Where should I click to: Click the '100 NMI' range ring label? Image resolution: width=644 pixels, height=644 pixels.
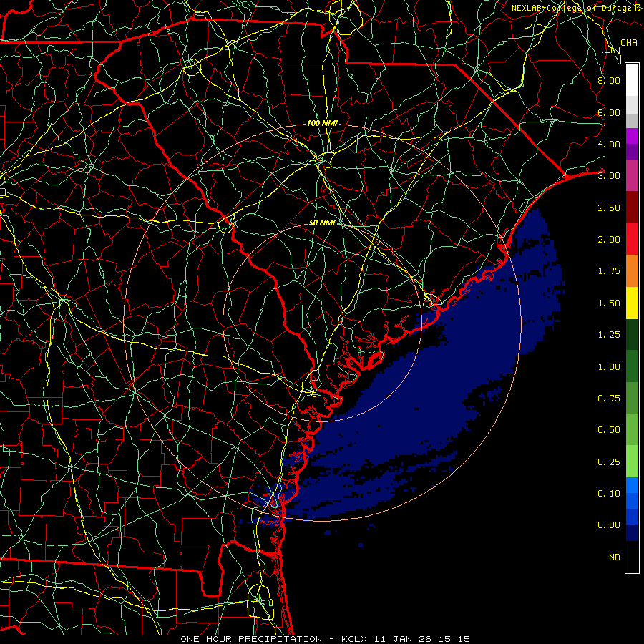[x=322, y=123]
